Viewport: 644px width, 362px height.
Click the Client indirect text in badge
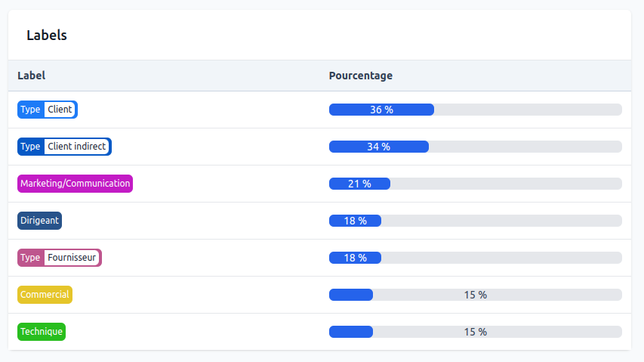tap(76, 147)
